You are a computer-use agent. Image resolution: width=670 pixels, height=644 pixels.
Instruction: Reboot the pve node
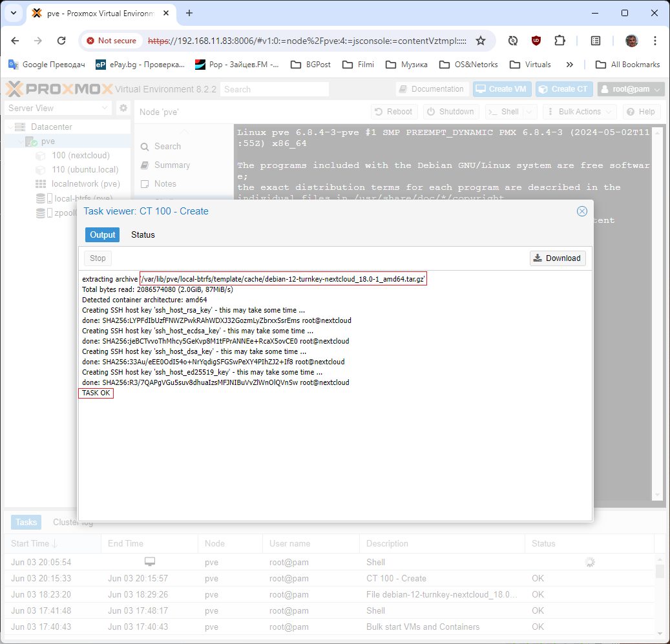coord(393,112)
